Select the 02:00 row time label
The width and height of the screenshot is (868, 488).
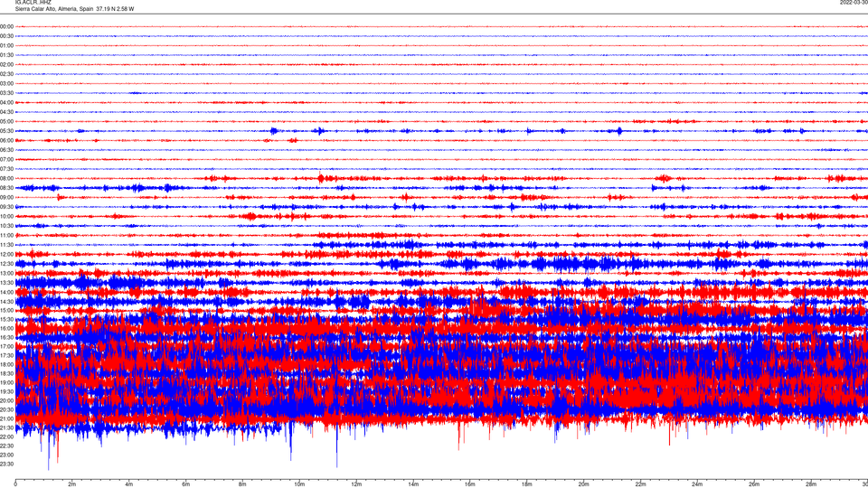pos(6,64)
